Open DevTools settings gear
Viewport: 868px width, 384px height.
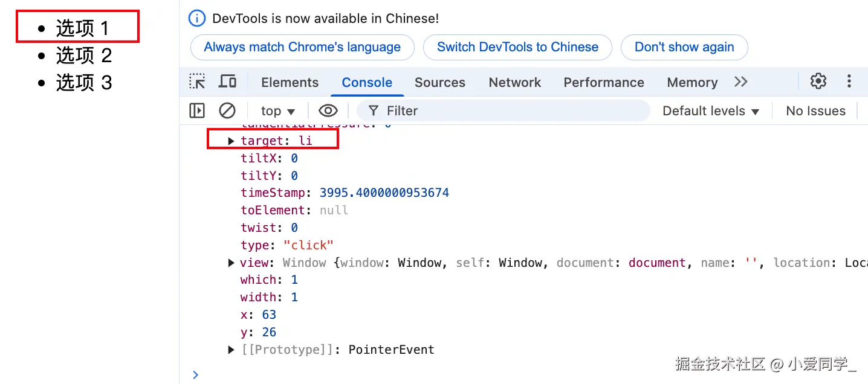(818, 81)
